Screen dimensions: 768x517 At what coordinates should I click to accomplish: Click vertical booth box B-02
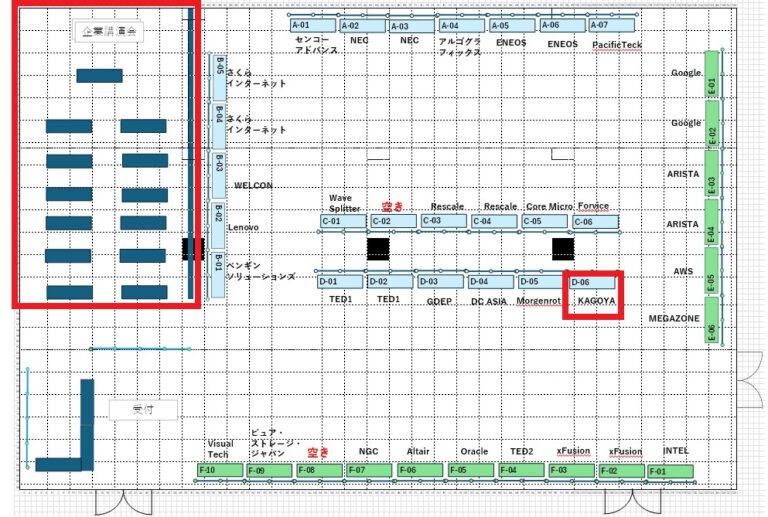218,225
